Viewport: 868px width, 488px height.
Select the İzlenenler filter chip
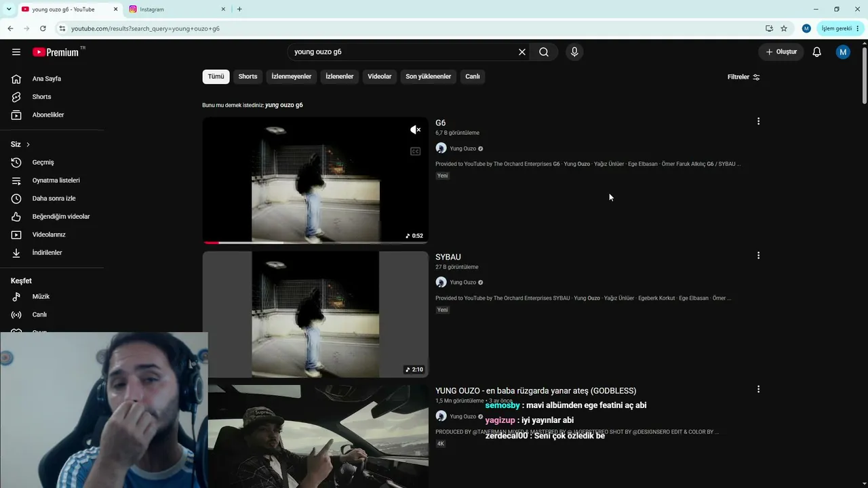(x=340, y=77)
